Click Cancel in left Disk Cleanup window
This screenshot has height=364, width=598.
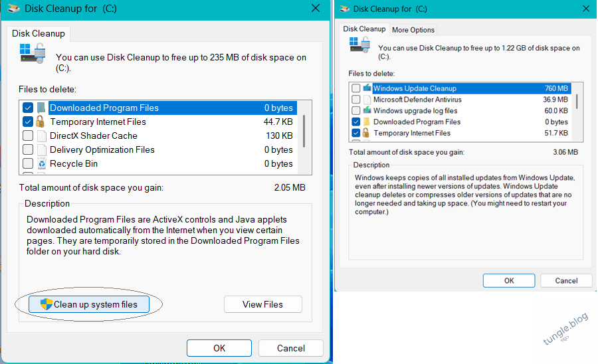point(290,348)
